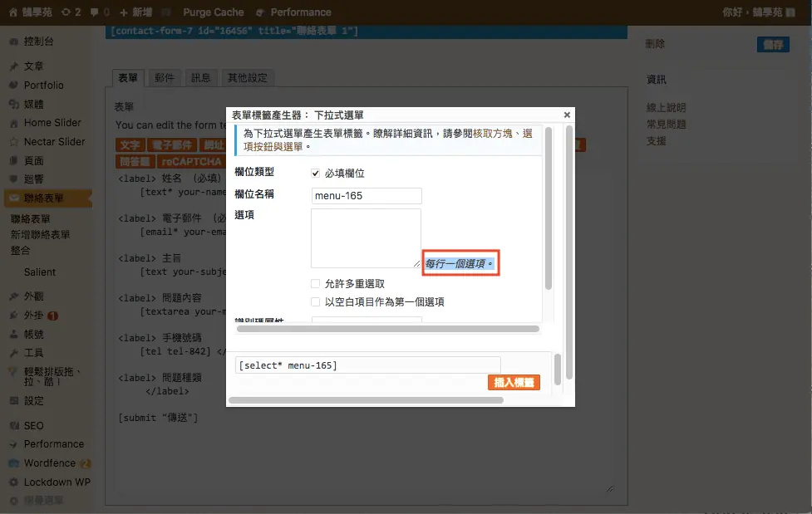This screenshot has height=514, width=812.
Task: Switch to the 其他設定 tab
Action: tap(248, 78)
